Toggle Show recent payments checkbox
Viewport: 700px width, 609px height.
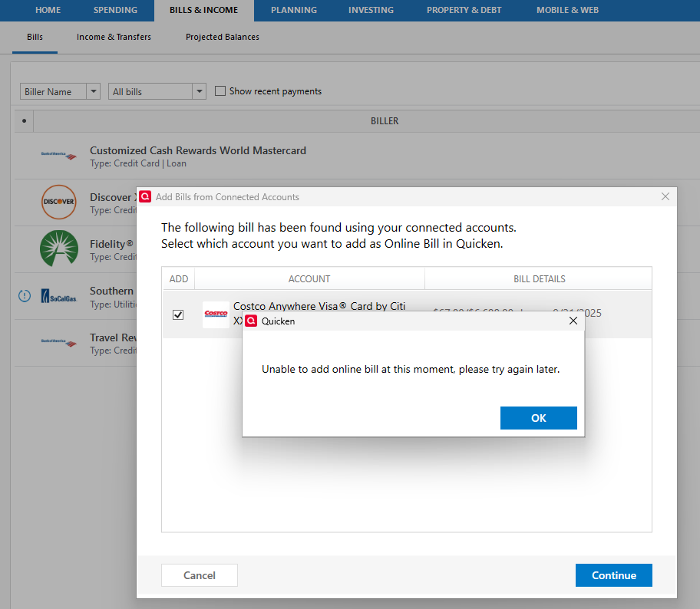click(220, 91)
